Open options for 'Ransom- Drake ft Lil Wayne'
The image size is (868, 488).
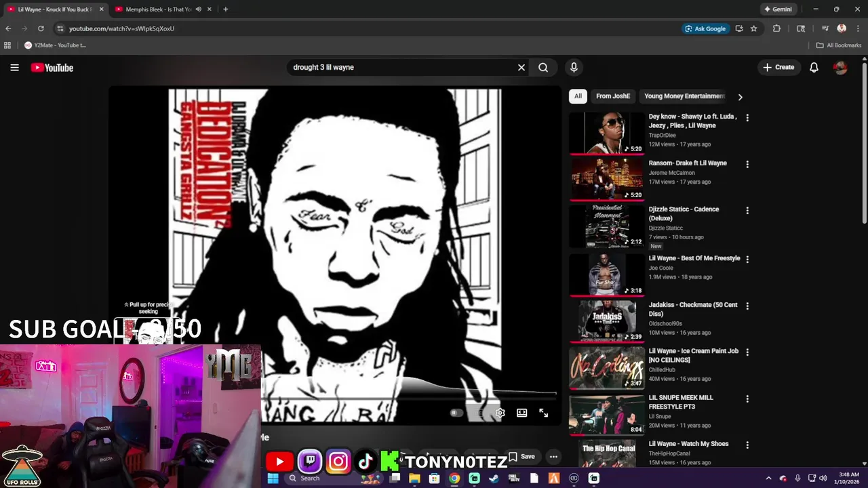(x=747, y=164)
